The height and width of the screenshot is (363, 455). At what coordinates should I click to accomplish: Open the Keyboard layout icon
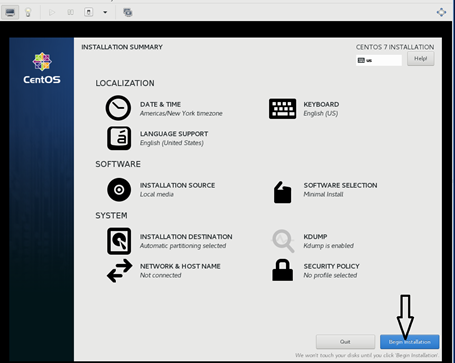[x=282, y=108]
